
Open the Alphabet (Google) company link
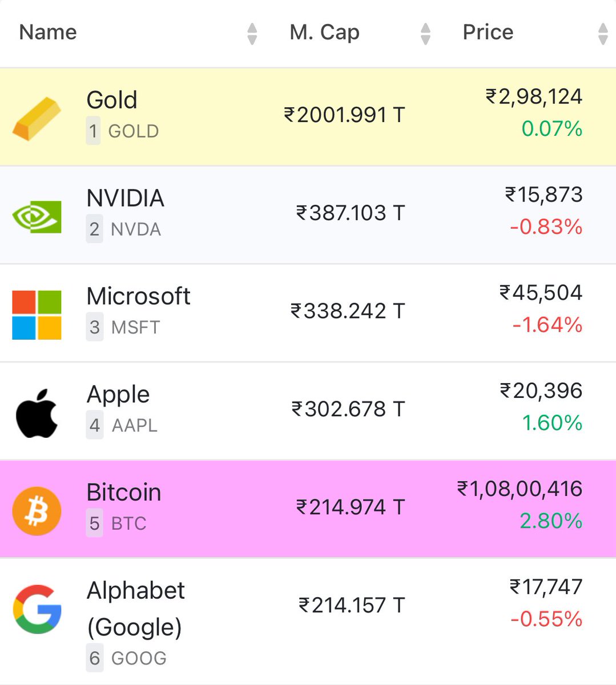point(136,609)
